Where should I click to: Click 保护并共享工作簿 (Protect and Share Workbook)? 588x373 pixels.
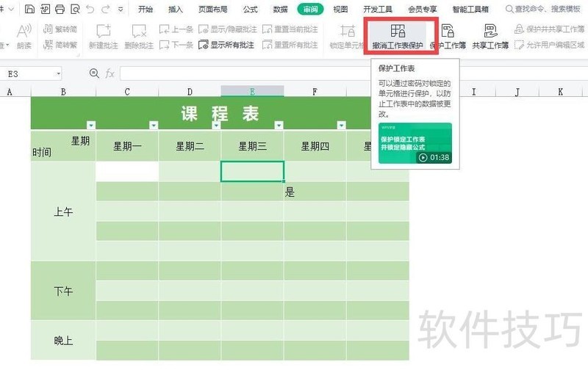click(x=550, y=29)
